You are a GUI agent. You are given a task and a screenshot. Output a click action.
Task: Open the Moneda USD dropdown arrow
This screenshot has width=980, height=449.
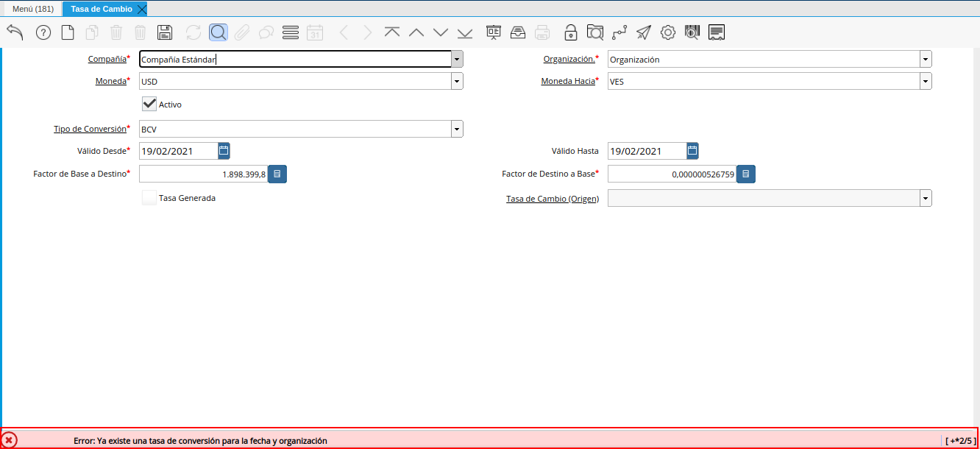[457, 82]
